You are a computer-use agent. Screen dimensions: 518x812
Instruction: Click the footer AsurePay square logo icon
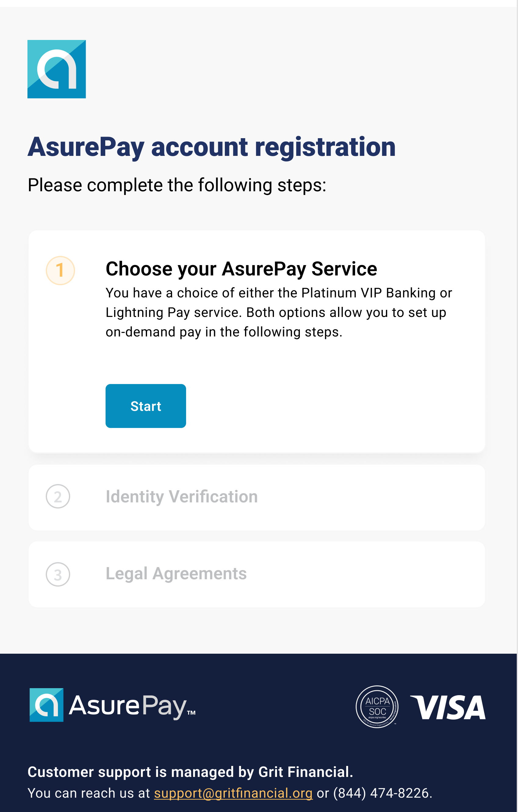point(47,705)
